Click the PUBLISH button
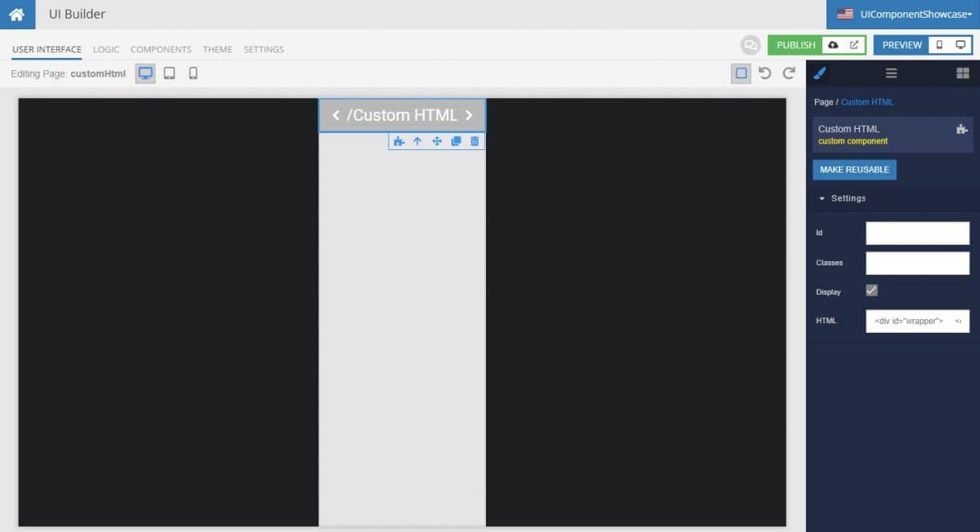Image resolution: width=980 pixels, height=532 pixels. tap(795, 45)
